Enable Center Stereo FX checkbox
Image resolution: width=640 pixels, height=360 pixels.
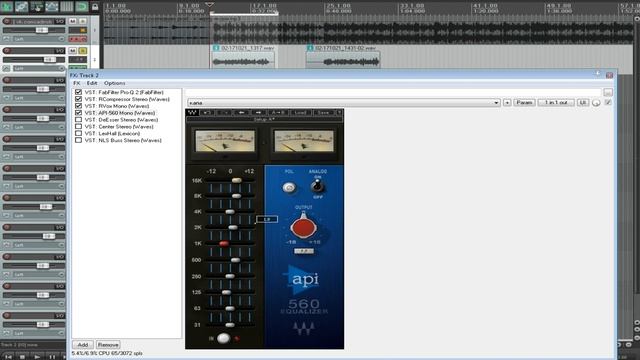coord(78,127)
